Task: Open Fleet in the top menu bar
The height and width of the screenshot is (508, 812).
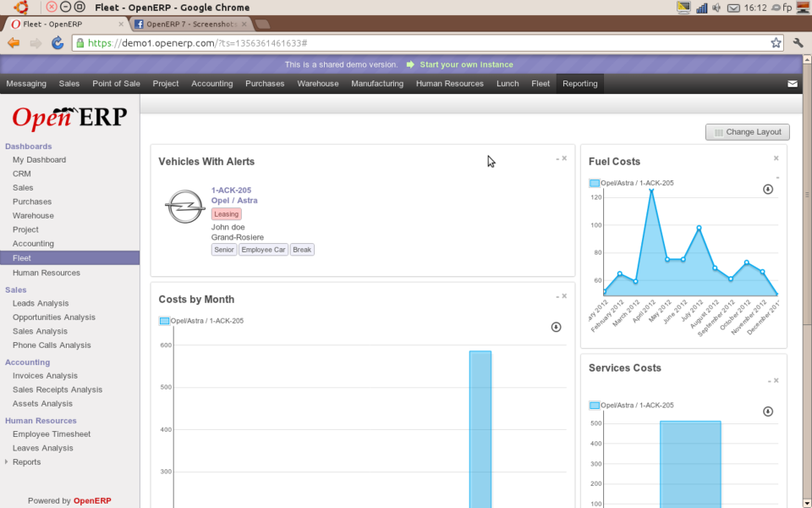Action: (540, 84)
